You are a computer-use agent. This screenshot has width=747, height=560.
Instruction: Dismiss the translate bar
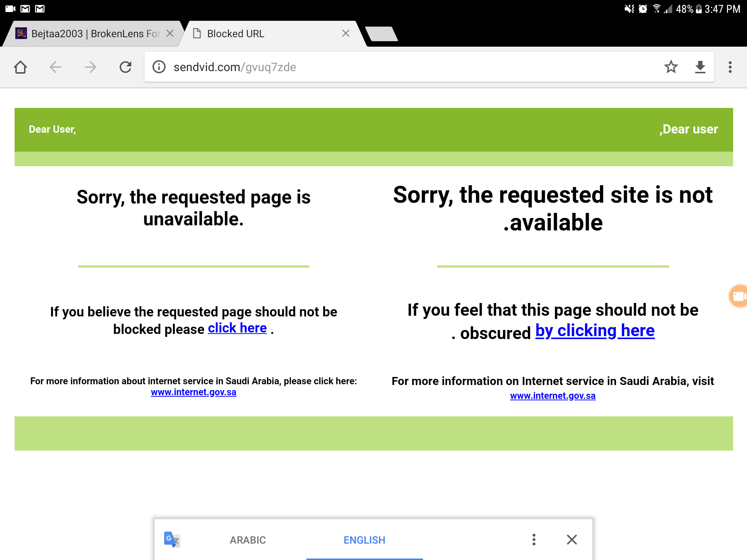pyautogui.click(x=572, y=540)
